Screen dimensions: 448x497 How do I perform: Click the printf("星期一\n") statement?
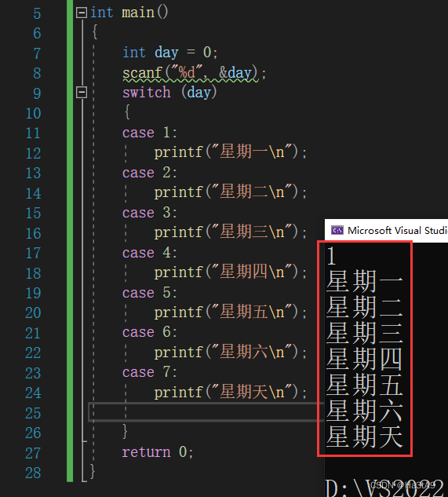(231, 152)
